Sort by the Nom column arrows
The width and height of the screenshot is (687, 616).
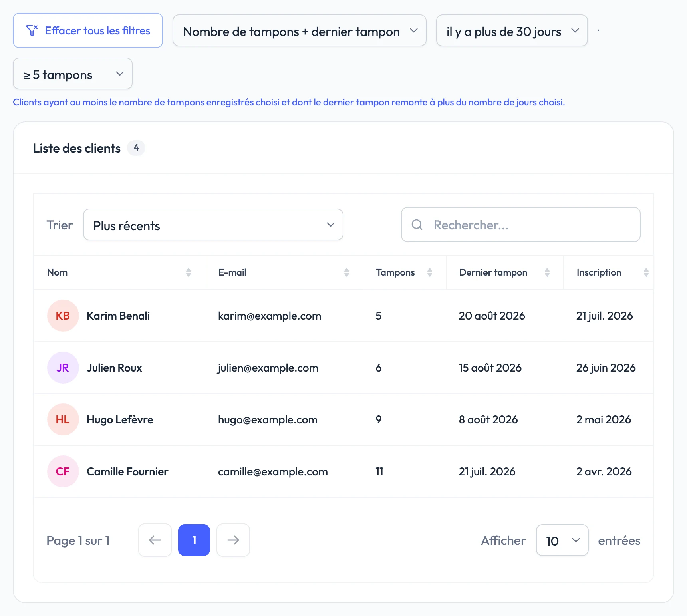tap(189, 272)
